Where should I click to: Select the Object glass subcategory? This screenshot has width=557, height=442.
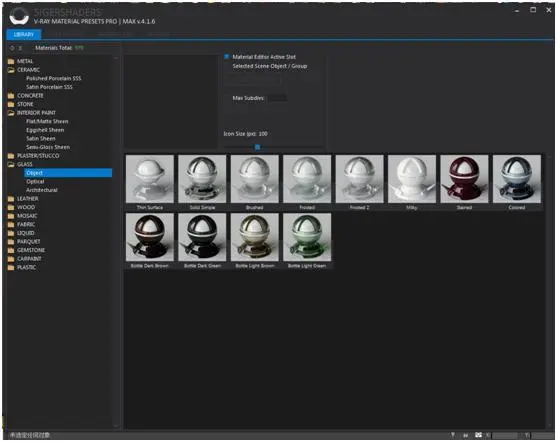[x=68, y=173]
